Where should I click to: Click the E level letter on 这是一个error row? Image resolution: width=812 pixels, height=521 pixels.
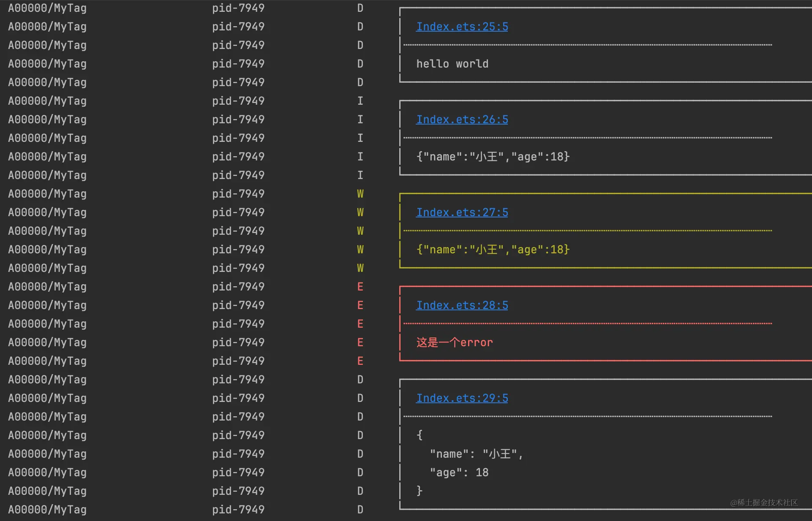click(360, 342)
